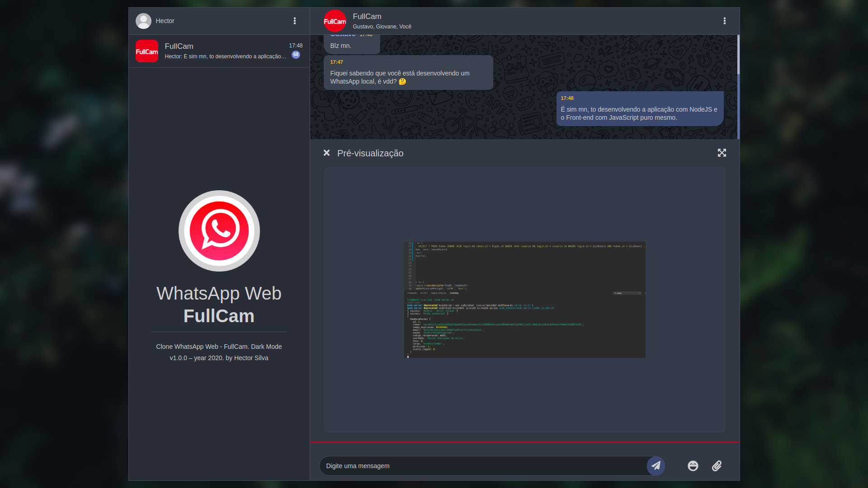This screenshot has width=868, height=488.
Task: Click the FullCam title in chat header
Action: 367,16
